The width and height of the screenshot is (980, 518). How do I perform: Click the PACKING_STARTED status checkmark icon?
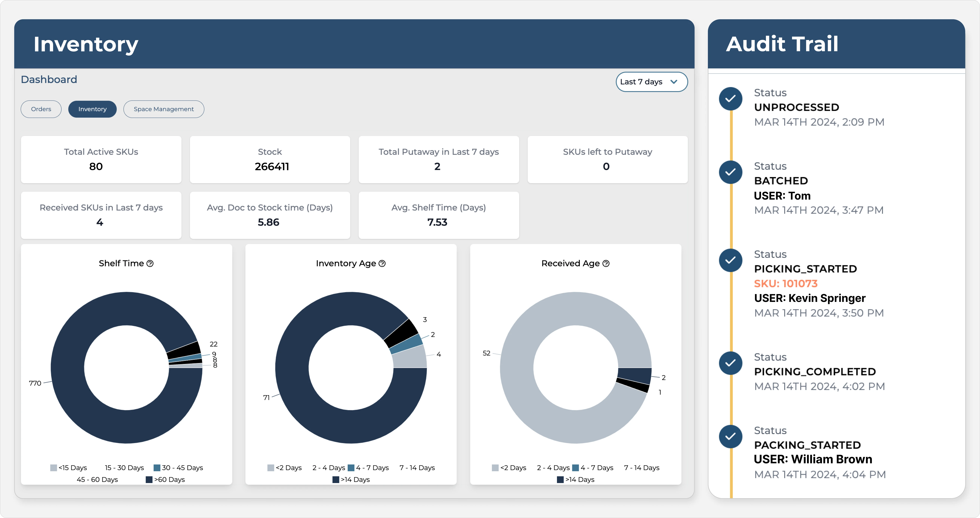coord(731,437)
